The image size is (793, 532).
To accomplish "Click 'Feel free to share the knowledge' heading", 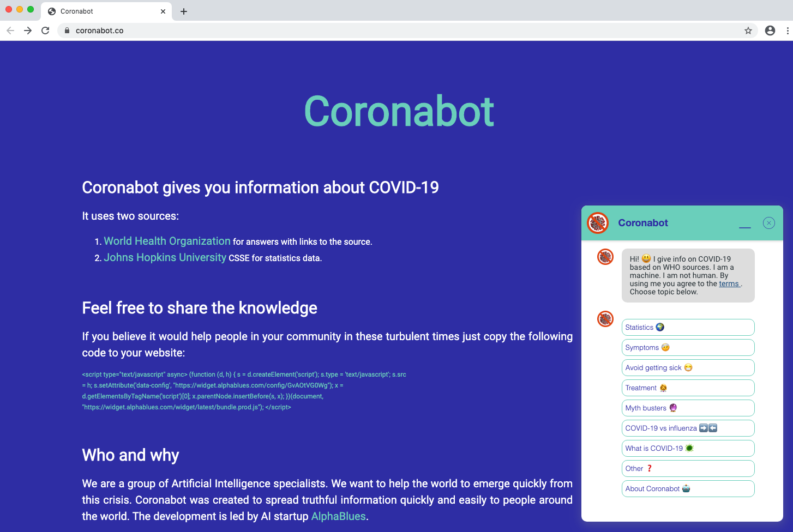I will [x=200, y=308].
